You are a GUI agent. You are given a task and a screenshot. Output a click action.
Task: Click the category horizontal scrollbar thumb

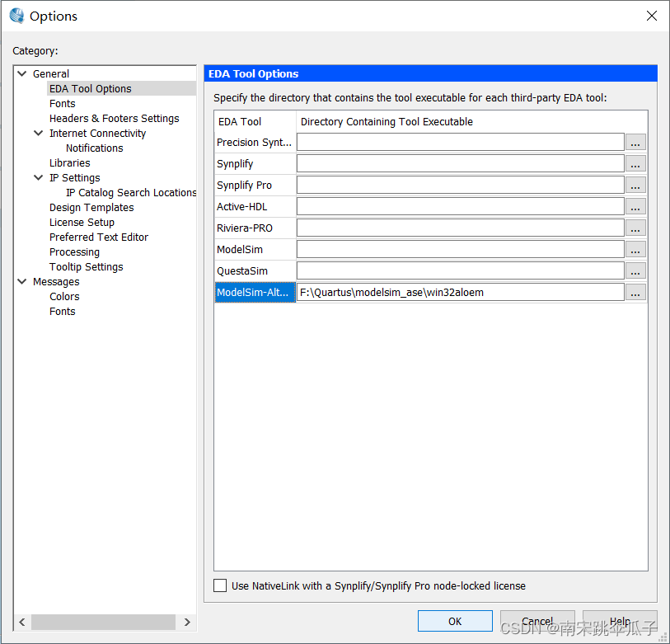point(103,622)
